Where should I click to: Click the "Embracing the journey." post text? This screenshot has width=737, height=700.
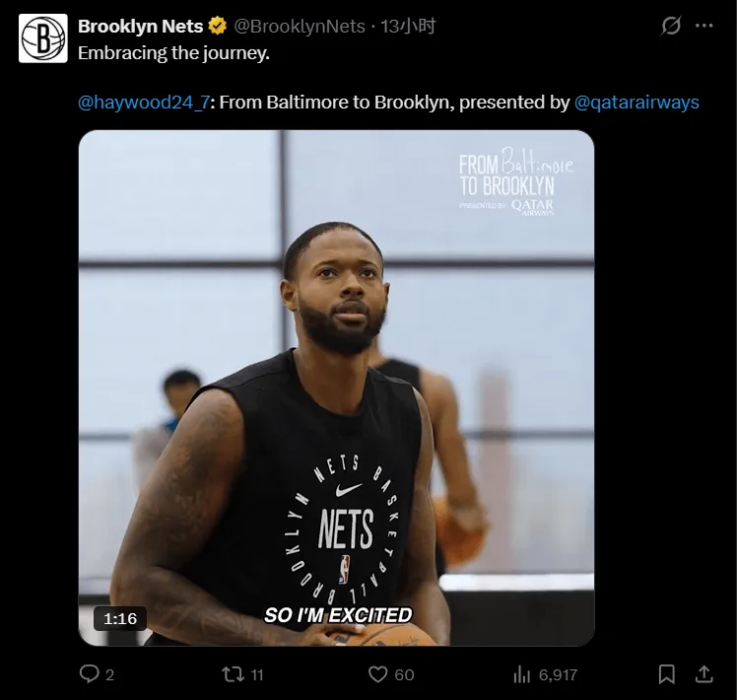173,53
